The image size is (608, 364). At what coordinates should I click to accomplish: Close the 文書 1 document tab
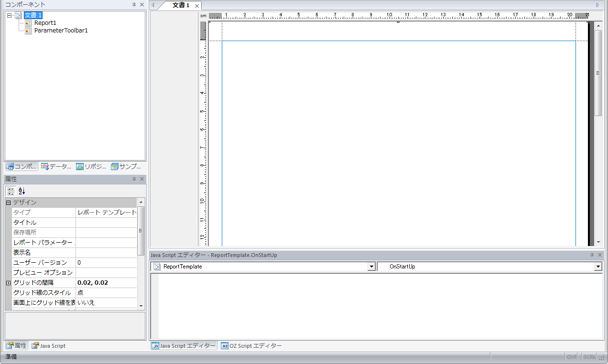pyautogui.click(x=197, y=6)
